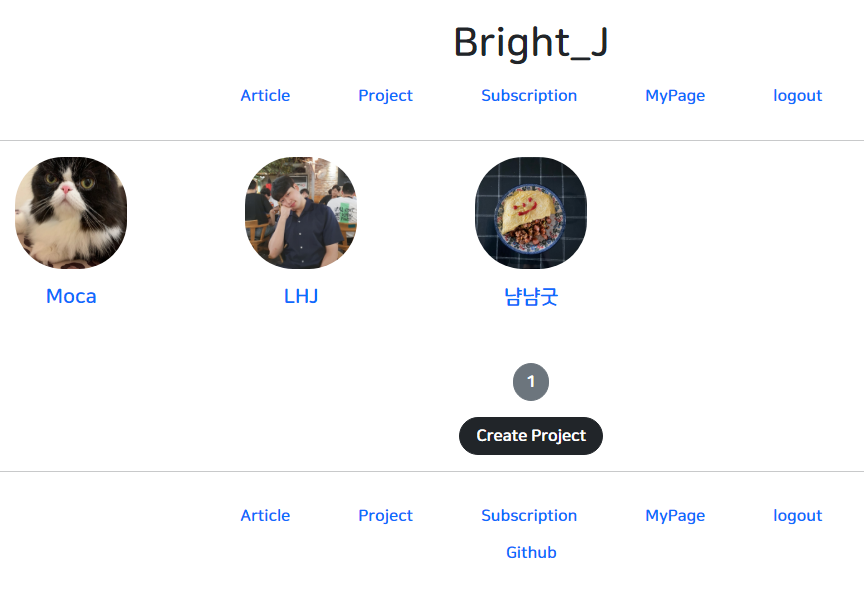This screenshot has height=601, width=864.
Task: Click the Bright_J site title
Action: (x=530, y=42)
